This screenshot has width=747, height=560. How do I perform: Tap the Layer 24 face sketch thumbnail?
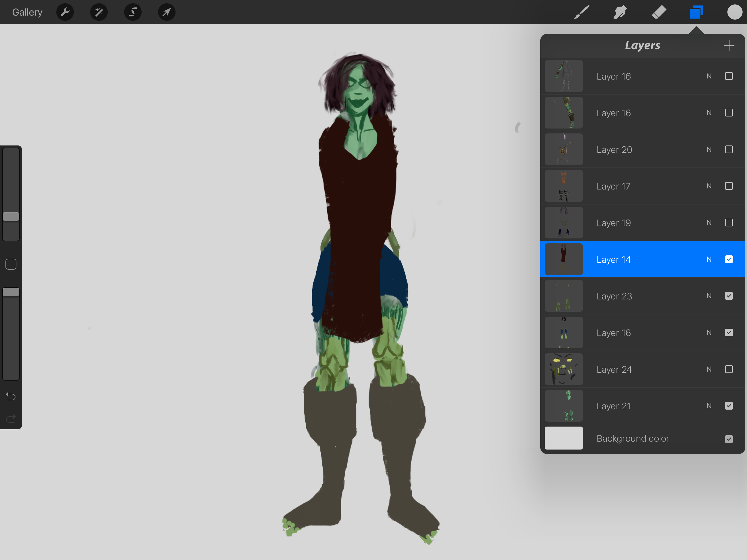[x=564, y=369]
